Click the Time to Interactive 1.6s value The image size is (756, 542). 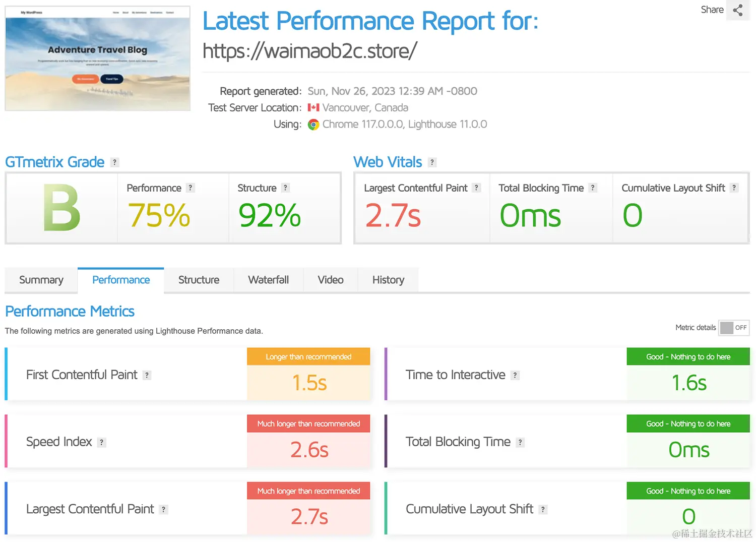pyautogui.click(x=689, y=383)
